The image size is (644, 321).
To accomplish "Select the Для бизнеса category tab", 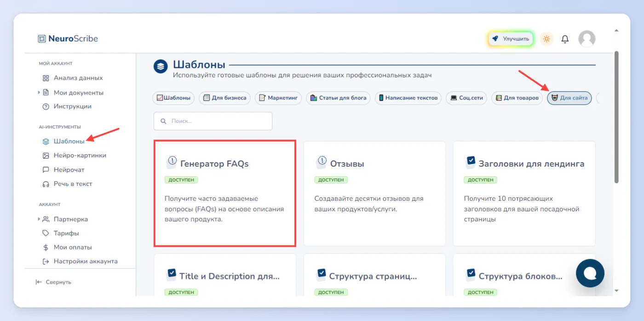I will tap(225, 98).
